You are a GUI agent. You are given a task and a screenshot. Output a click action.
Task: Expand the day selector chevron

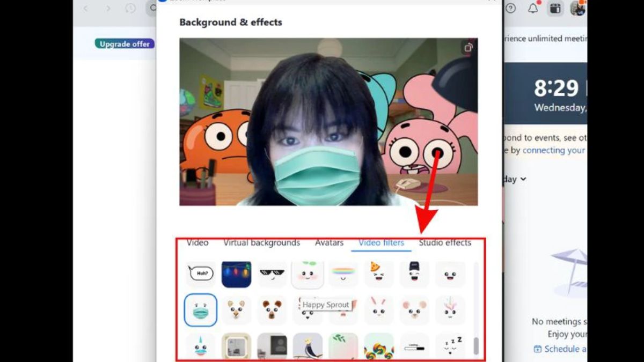click(523, 179)
